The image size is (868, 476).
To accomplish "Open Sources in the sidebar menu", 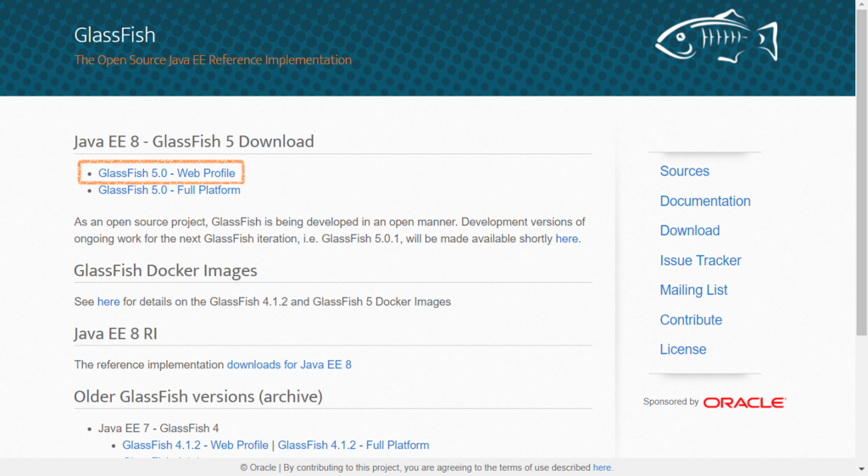I will click(x=684, y=171).
